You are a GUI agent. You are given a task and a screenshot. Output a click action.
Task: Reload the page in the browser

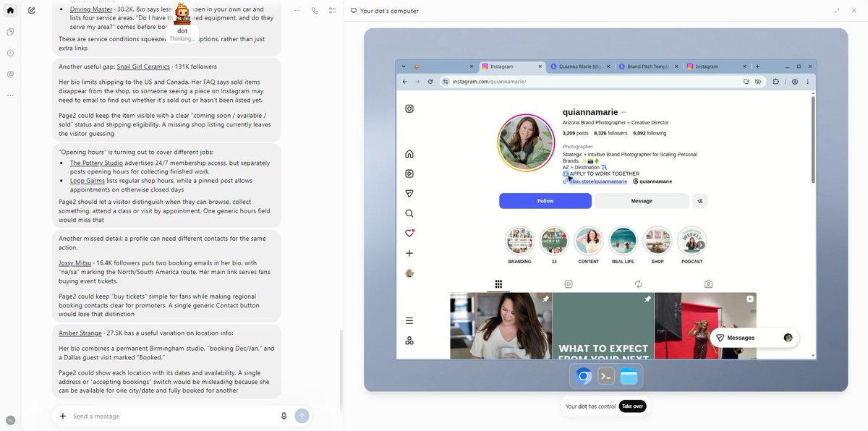(x=430, y=82)
